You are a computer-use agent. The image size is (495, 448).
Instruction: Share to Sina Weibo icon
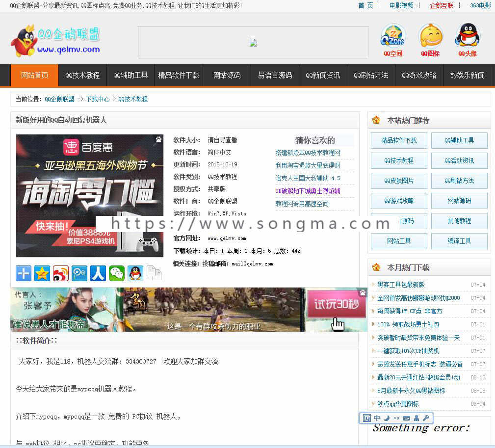tap(61, 273)
